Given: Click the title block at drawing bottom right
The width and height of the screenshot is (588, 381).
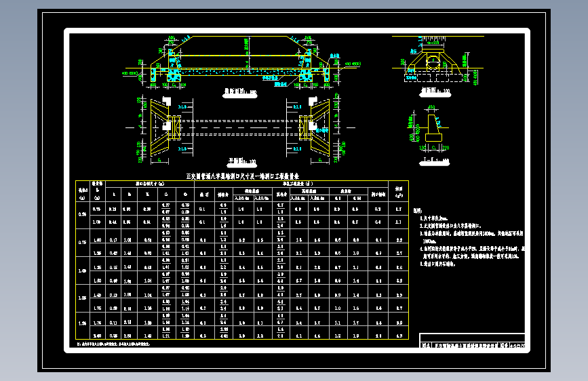Looking at the screenshot, I should click(x=472, y=340).
